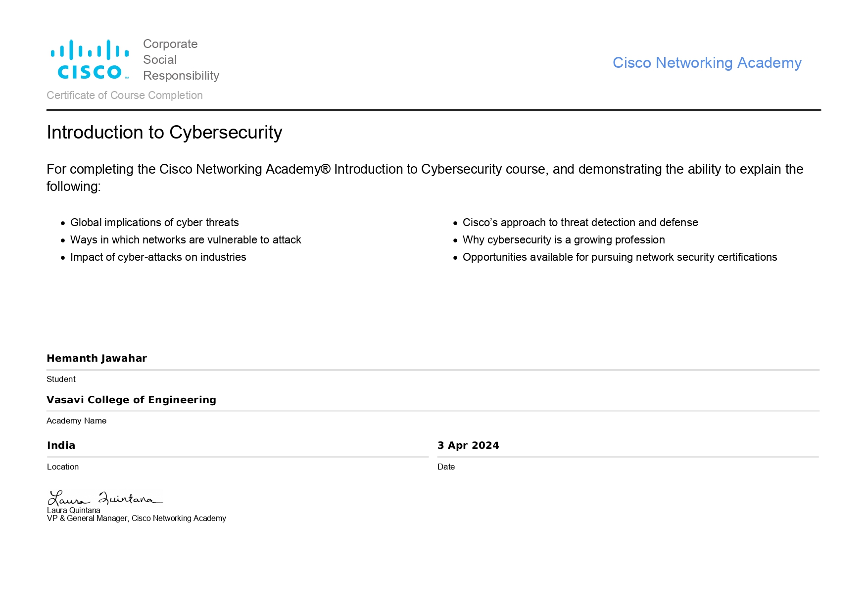
Task: Click Why cybersecurity is a growing profession
Action: pos(564,240)
